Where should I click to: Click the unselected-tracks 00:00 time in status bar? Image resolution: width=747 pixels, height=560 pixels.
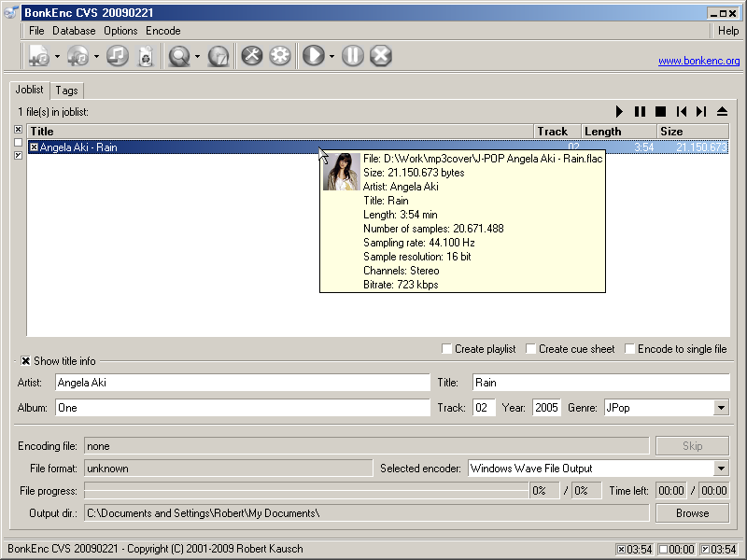(x=677, y=549)
